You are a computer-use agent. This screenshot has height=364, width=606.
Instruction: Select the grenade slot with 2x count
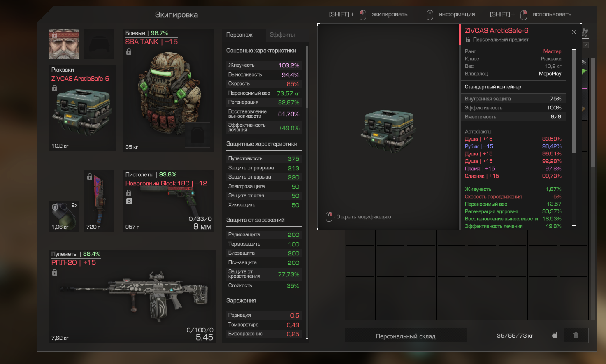[64, 216]
